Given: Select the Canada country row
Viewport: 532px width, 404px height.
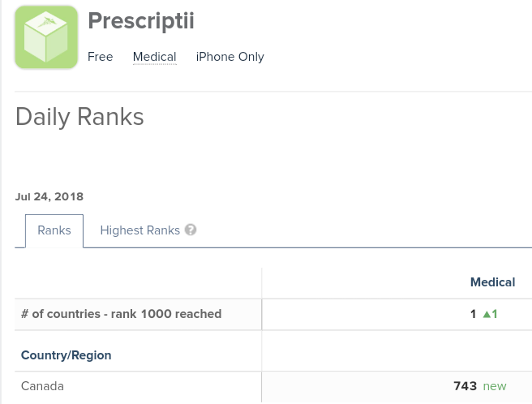Looking at the screenshot, I should point(42,386).
